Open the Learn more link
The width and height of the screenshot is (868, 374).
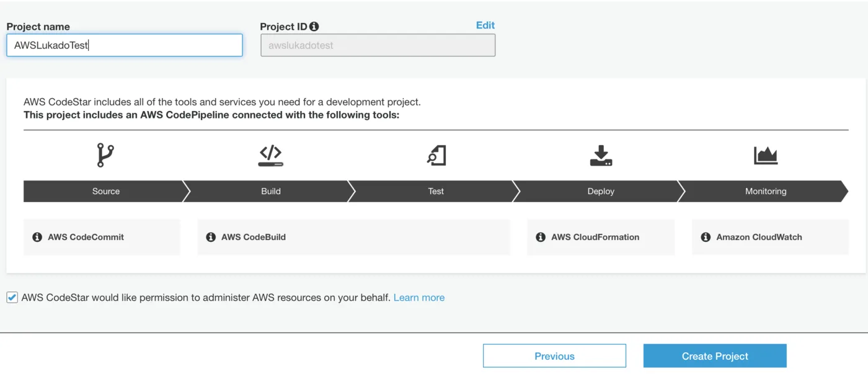coord(419,298)
